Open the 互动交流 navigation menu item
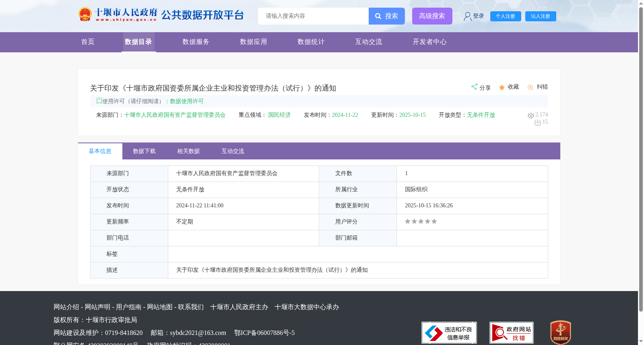This screenshot has width=644, height=345. point(369,42)
